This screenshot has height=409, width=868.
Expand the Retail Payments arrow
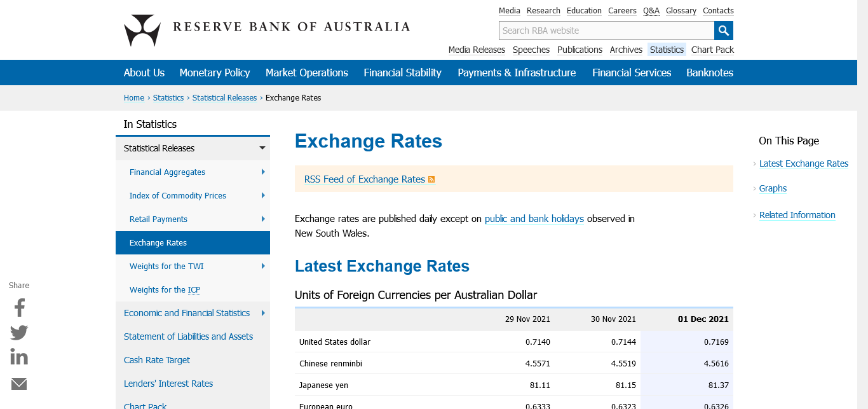pos(262,219)
